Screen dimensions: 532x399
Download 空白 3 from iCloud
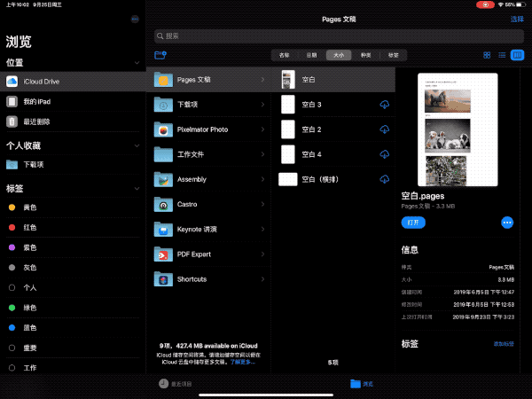[x=384, y=105]
